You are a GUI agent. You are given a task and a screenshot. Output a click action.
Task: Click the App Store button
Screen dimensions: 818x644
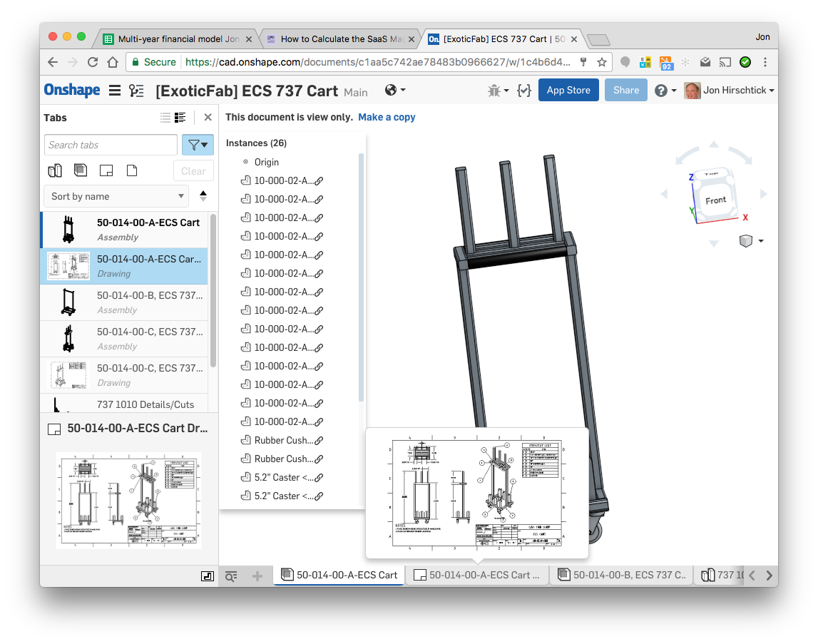tap(568, 91)
